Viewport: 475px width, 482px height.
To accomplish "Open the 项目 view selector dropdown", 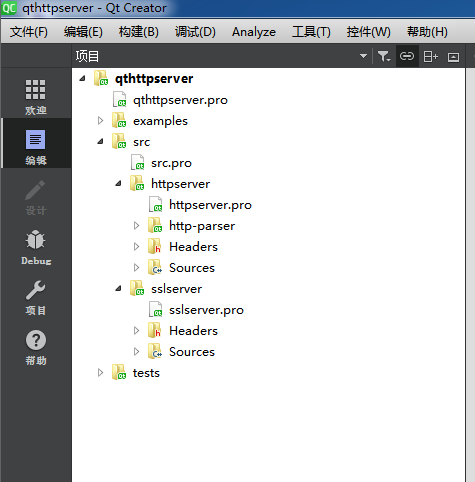I will (x=363, y=56).
